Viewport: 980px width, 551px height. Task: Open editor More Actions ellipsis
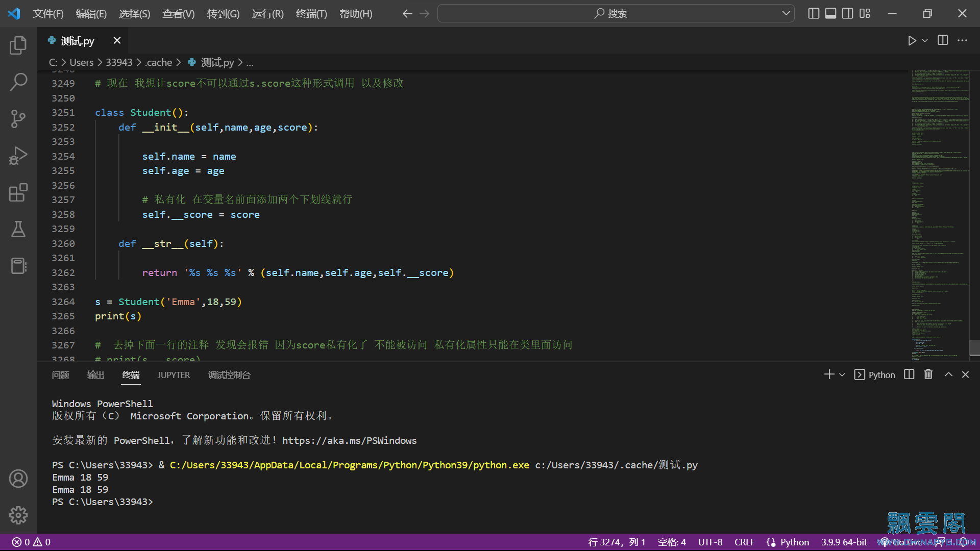(x=962, y=40)
